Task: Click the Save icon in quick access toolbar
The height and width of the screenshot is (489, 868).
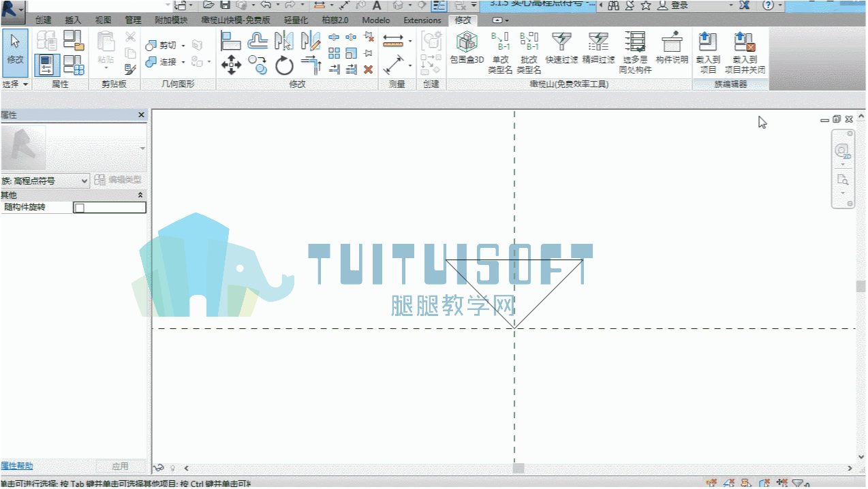Action: [225, 5]
